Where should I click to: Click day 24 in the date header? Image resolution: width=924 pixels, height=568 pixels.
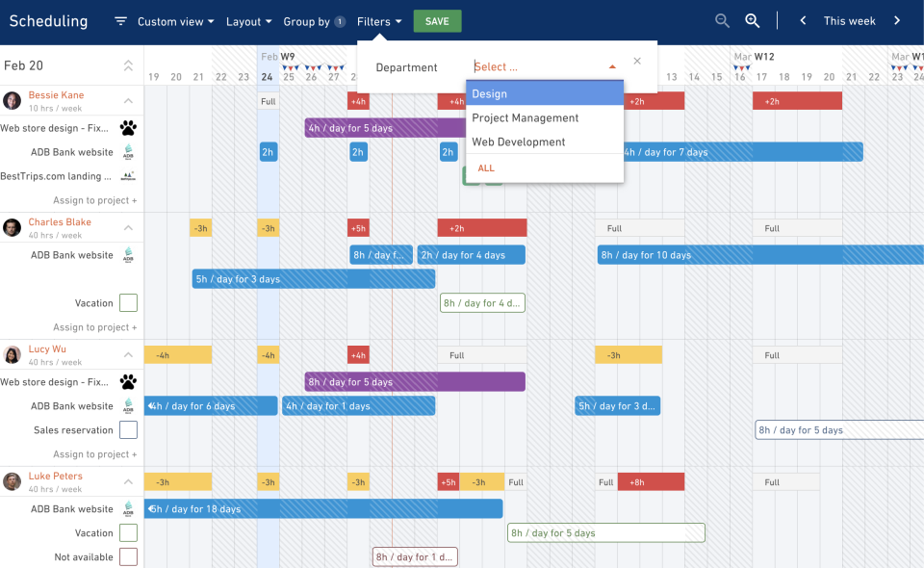(267, 77)
